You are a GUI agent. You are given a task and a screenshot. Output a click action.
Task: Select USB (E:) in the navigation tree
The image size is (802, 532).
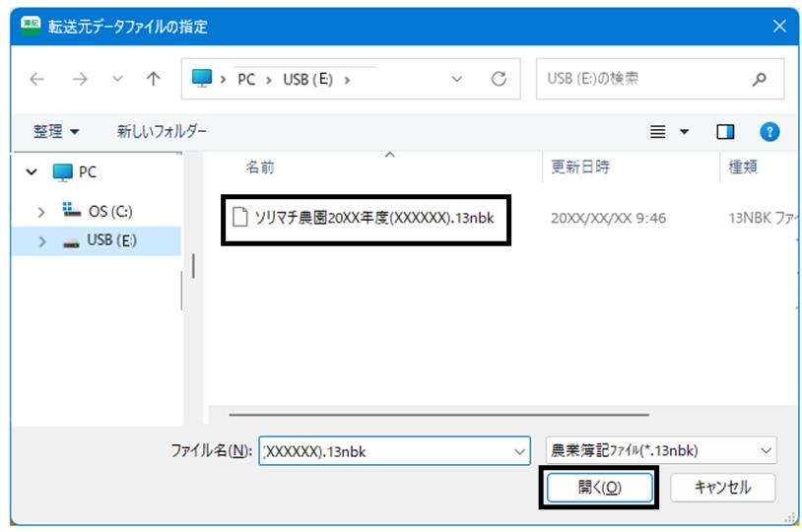pyautogui.click(x=111, y=240)
